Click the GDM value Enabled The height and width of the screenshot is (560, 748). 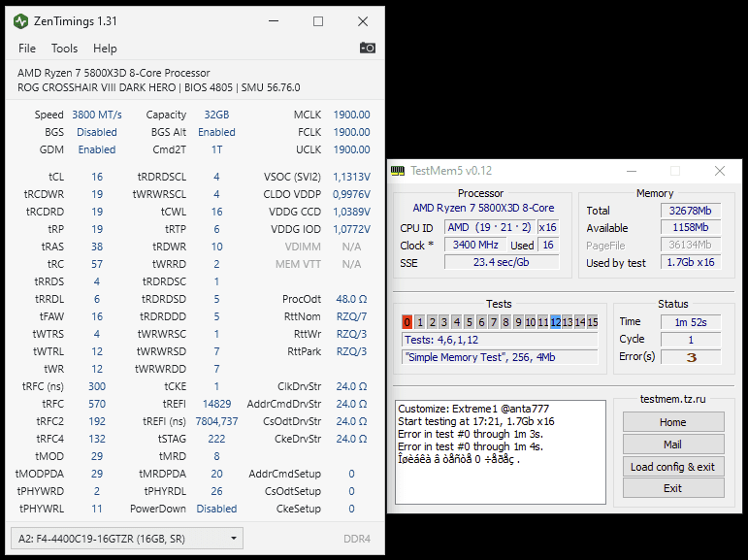coord(97,149)
